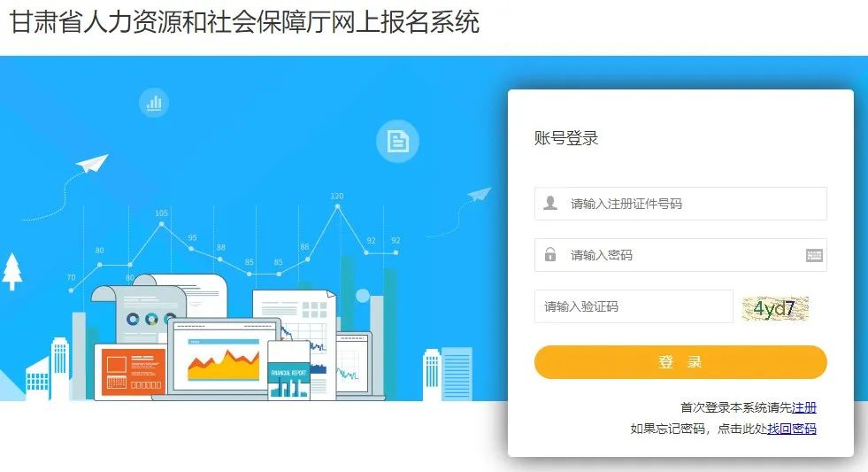Screen dimensions: 868x472
Task: Click the 120 peak point on line chart
Action: (x=337, y=206)
